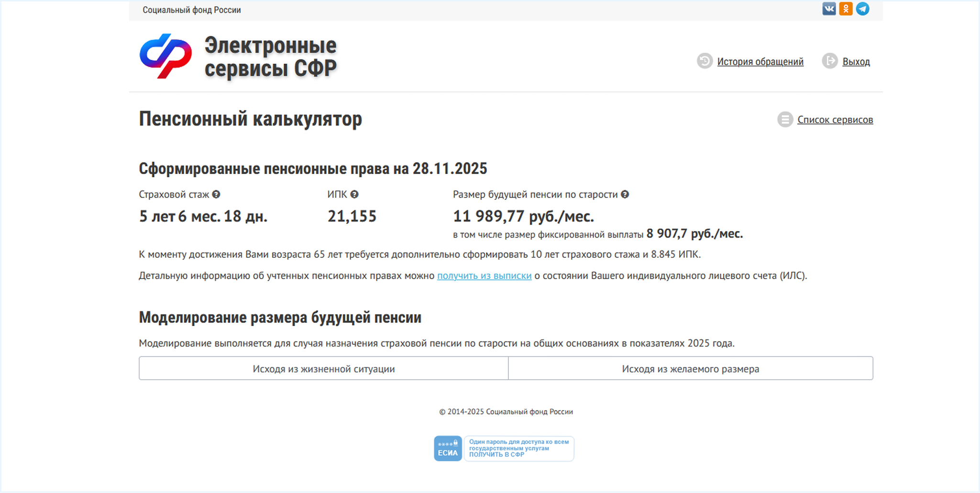The width and height of the screenshot is (980, 493).
Task: Click 'Получить в СФР' banner text
Action: pos(496,455)
